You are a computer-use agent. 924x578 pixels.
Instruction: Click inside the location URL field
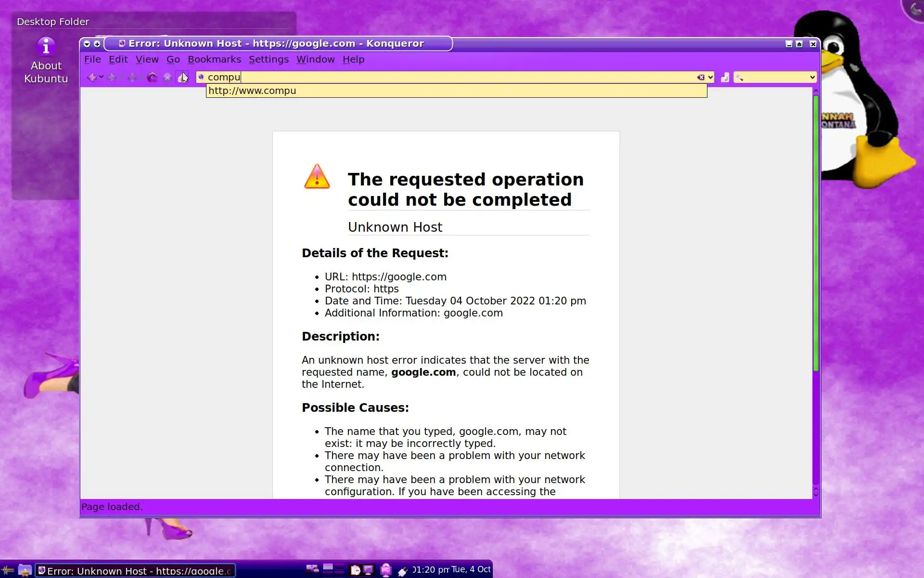click(x=433, y=77)
